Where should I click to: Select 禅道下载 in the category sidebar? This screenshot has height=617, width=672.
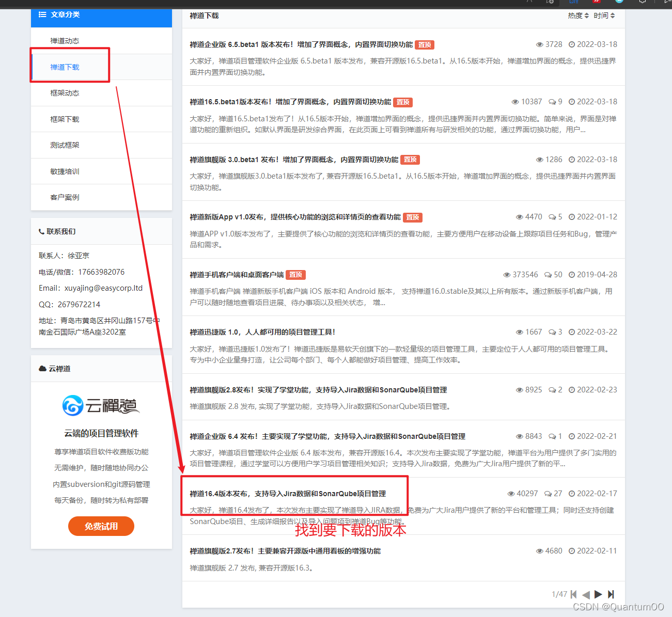[65, 67]
